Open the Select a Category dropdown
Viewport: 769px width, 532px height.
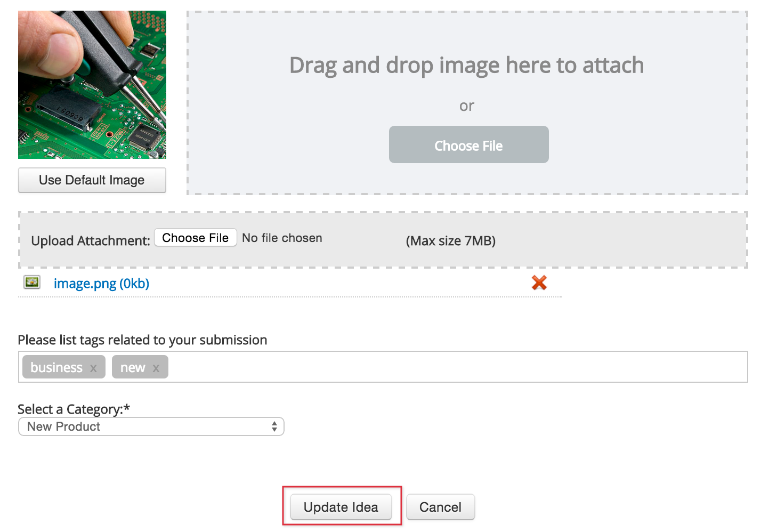pos(151,426)
